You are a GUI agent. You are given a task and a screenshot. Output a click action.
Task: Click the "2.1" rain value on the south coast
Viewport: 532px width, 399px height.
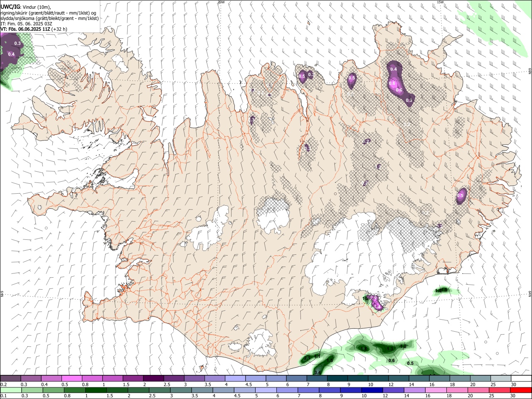(x=308, y=358)
